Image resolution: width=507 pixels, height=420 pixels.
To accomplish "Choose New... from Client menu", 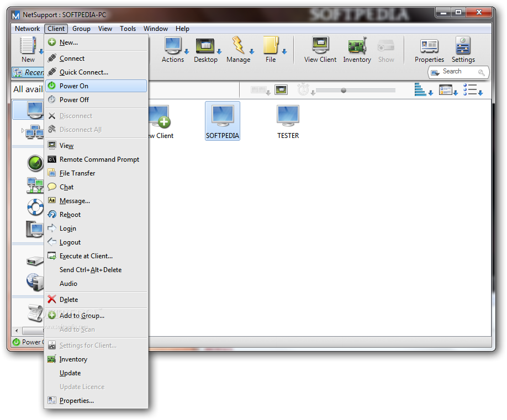I will [x=96, y=42].
